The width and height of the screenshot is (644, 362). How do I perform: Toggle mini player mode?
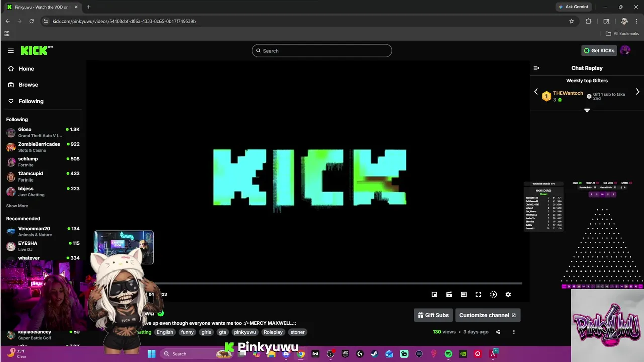pyautogui.click(x=434, y=295)
